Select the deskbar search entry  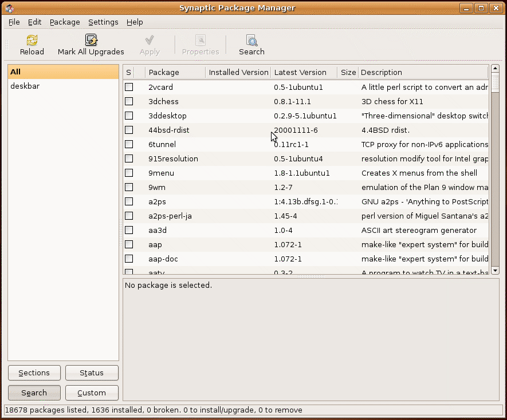tap(64, 86)
